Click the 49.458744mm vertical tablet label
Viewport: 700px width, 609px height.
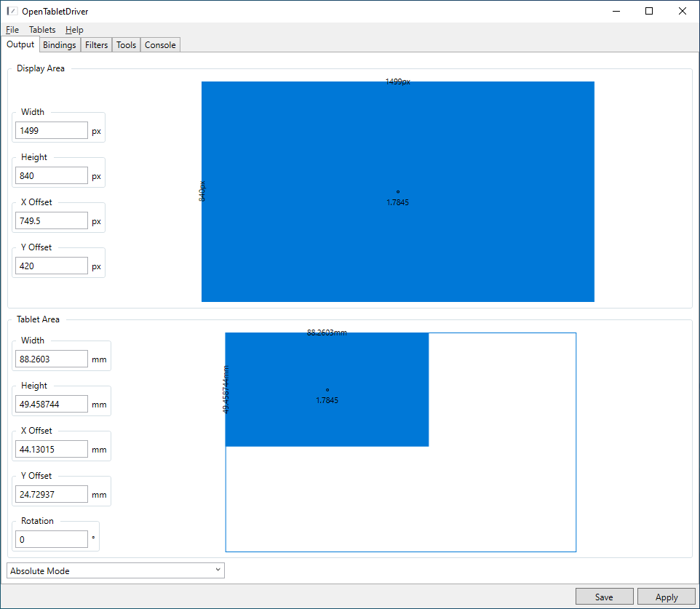[226, 389]
